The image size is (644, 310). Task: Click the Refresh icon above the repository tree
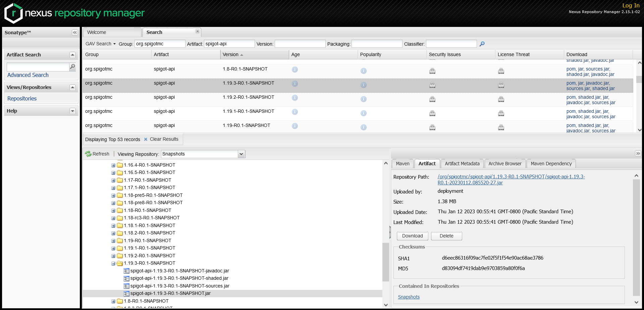tap(88, 154)
